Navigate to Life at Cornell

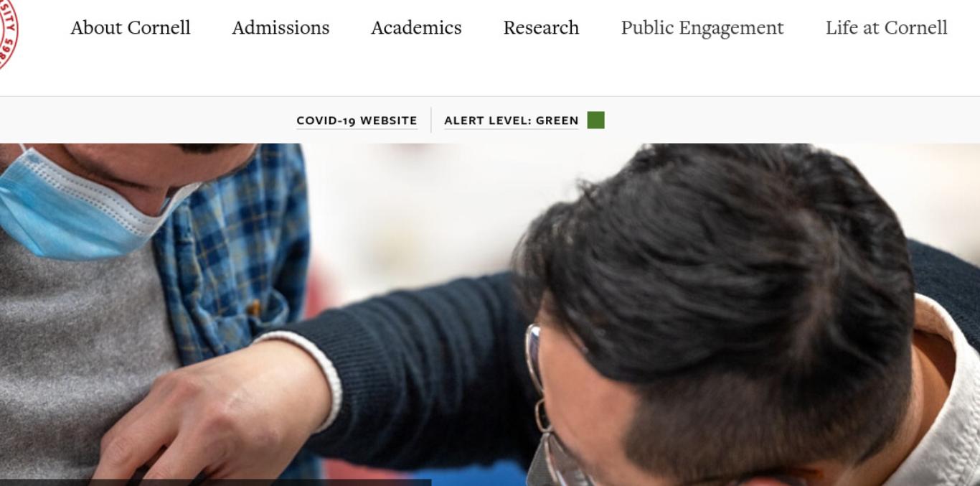click(x=887, y=28)
